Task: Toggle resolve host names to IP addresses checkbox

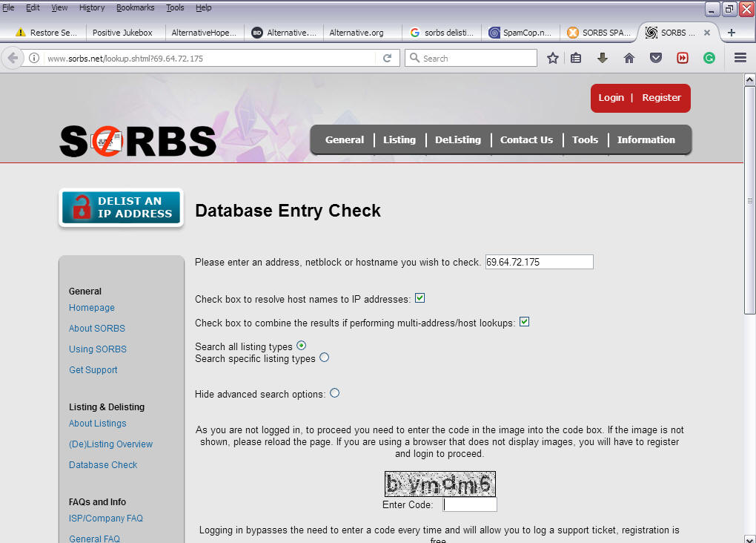Action: point(420,297)
